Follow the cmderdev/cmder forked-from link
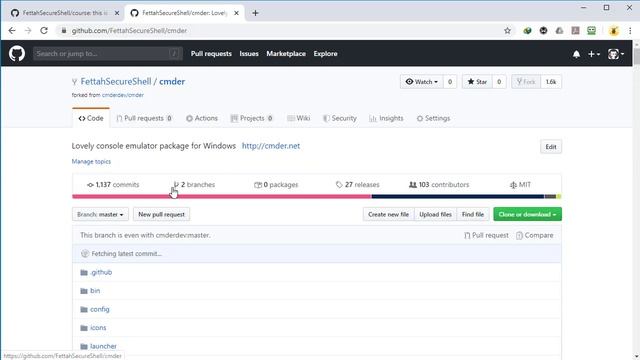 [123, 95]
